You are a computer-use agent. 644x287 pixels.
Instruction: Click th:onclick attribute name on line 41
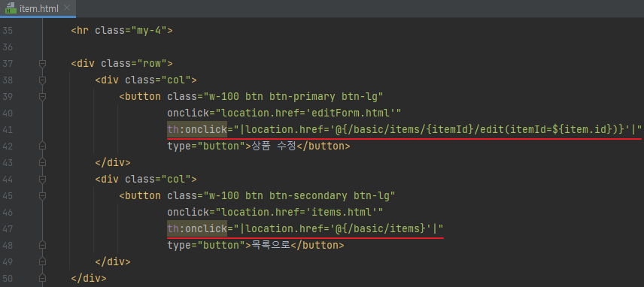pyautogui.click(x=197, y=129)
